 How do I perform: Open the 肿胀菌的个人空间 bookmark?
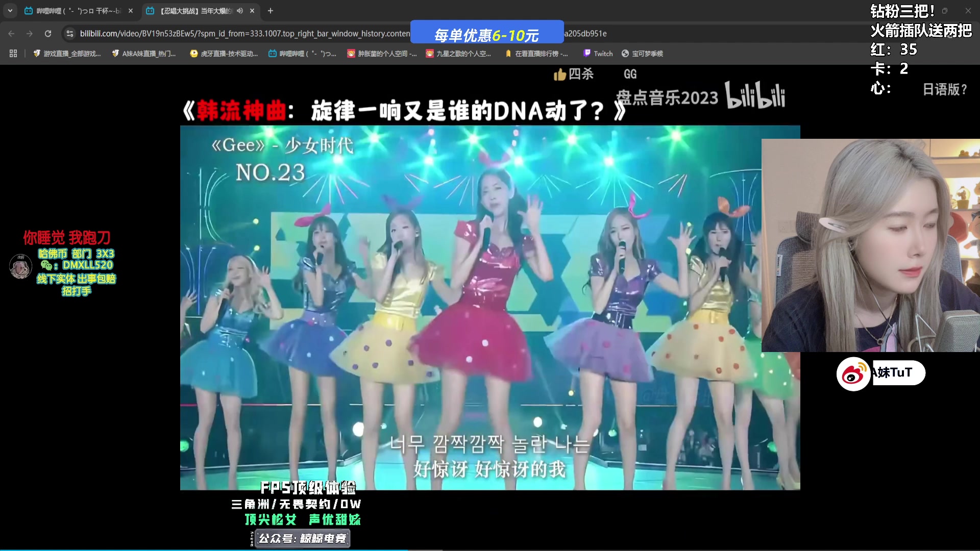point(382,54)
